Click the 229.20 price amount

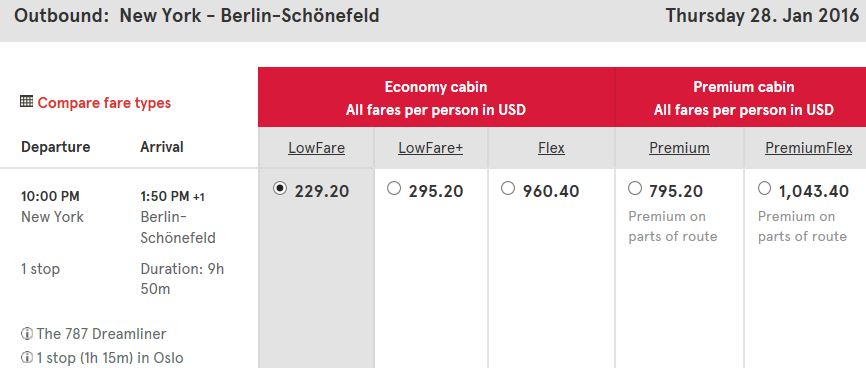pos(322,191)
